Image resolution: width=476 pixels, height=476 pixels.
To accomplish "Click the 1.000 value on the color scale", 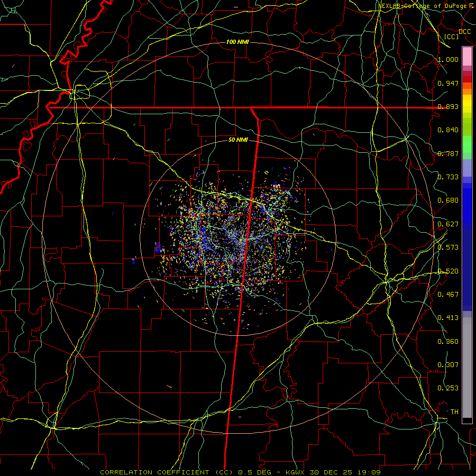I will pyautogui.click(x=448, y=59).
